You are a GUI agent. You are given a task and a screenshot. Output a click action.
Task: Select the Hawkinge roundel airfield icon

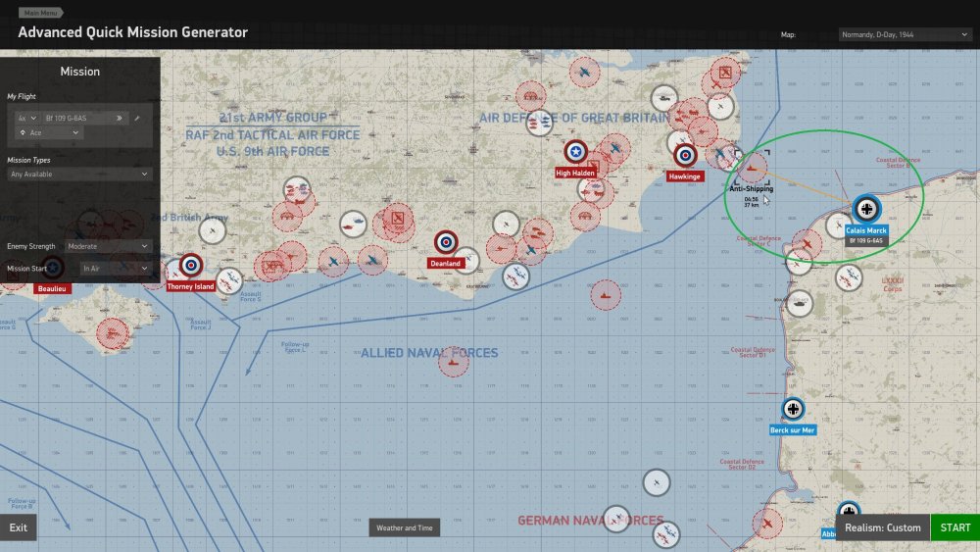tap(685, 155)
